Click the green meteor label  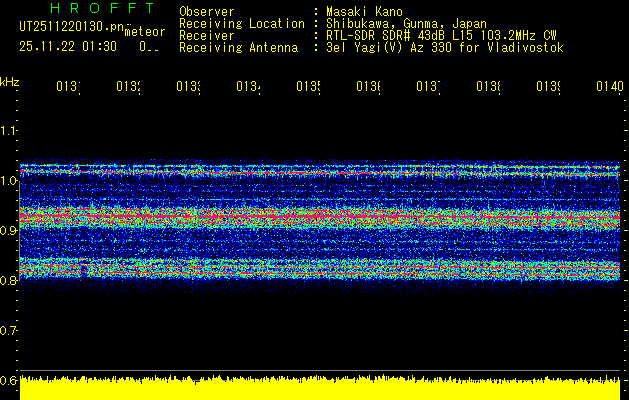(144, 32)
